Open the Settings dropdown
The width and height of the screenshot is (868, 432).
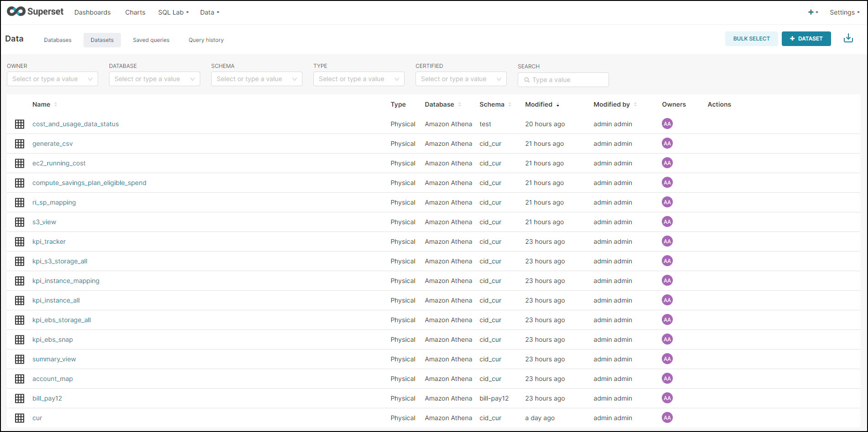point(845,12)
